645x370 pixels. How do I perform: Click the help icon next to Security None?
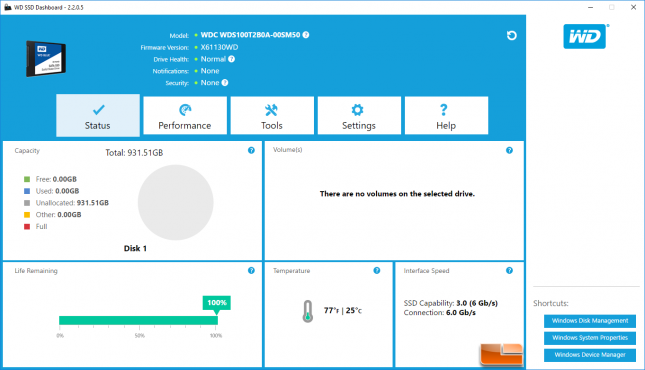(225, 83)
